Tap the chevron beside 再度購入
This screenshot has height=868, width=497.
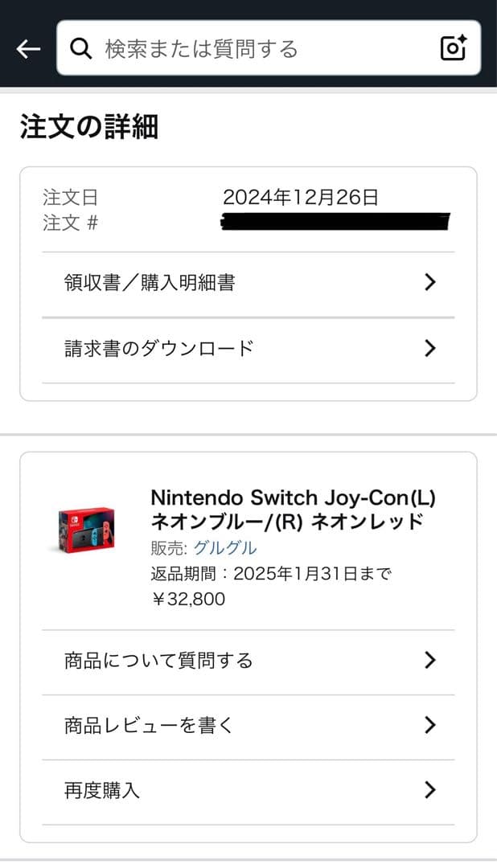coord(430,790)
